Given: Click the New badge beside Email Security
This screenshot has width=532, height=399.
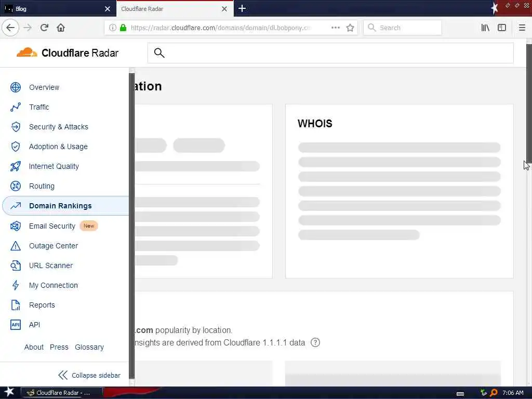Looking at the screenshot, I should (89, 226).
